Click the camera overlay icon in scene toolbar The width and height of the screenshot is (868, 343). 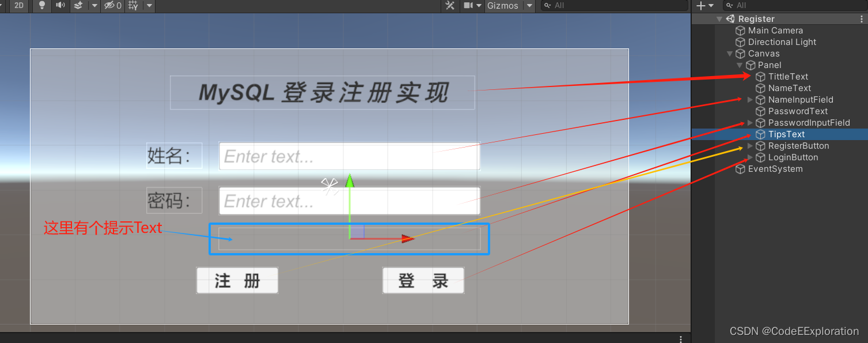pos(467,6)
